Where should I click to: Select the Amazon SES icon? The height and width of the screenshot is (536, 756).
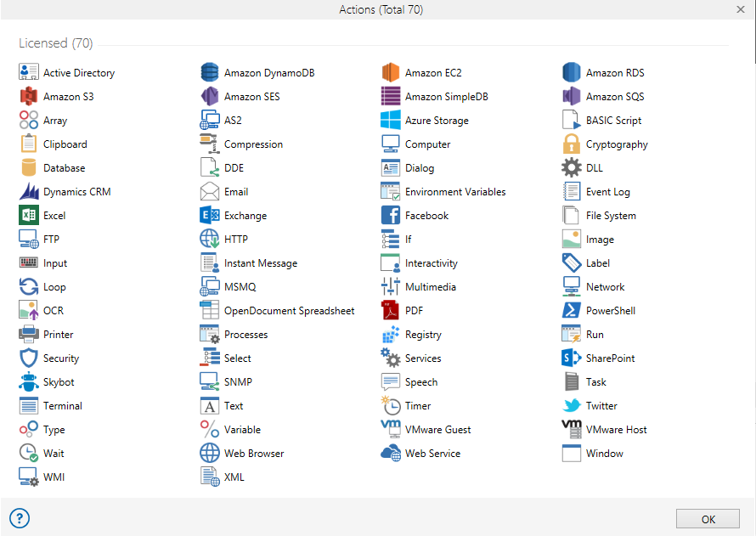tap(210, 96)
